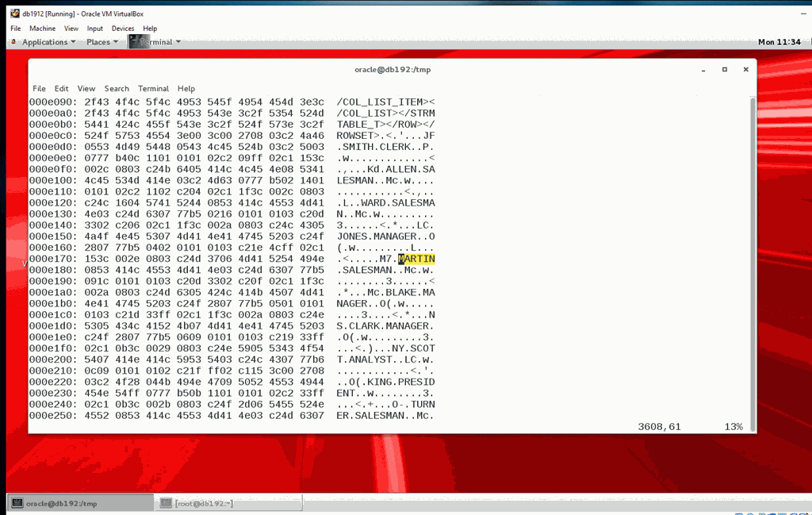The width and height of the screenshot is (812, 515).
Task: Open the terminal's Search menu
Action: click(x=117, y=89)
